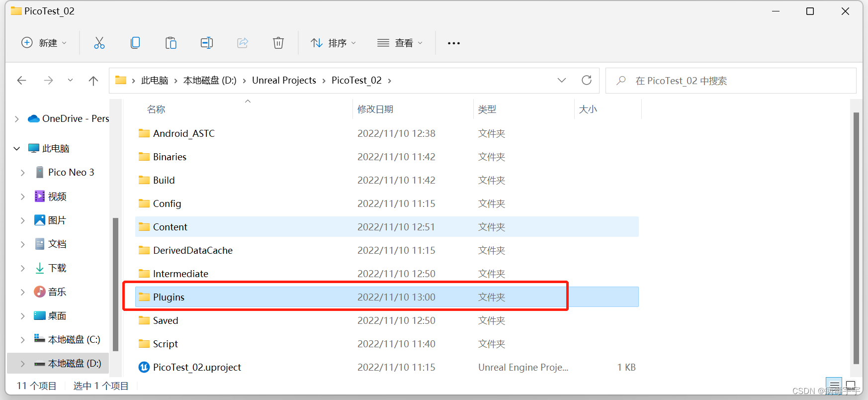Switch to details view layout icon
The width and height of the screenshot is (868, 400).
[834, 386]
